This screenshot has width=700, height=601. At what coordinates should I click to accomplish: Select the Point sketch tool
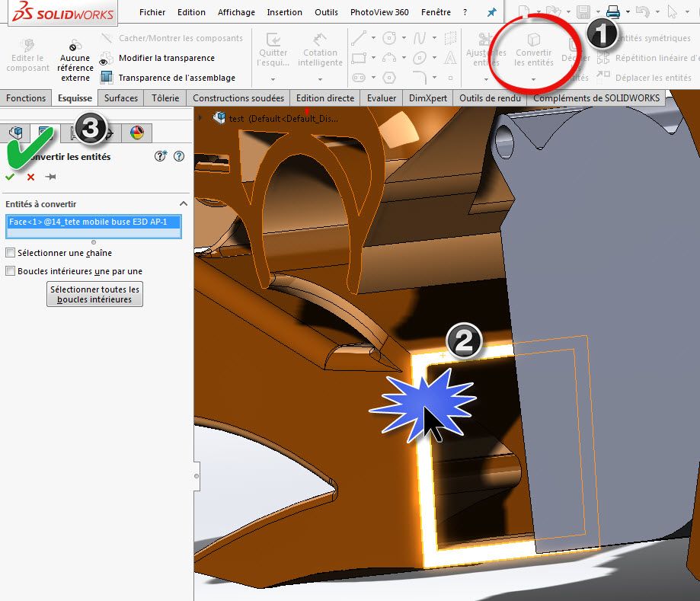click(450, 78)
